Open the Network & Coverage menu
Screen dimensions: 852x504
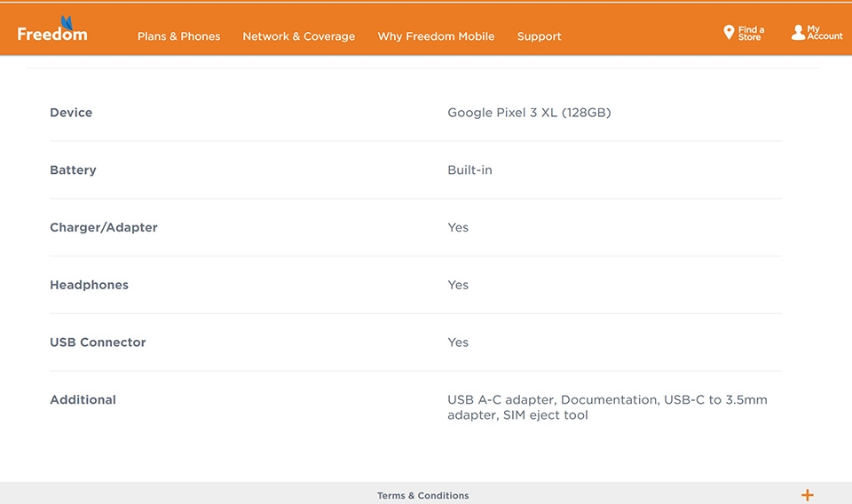[299, 36]
